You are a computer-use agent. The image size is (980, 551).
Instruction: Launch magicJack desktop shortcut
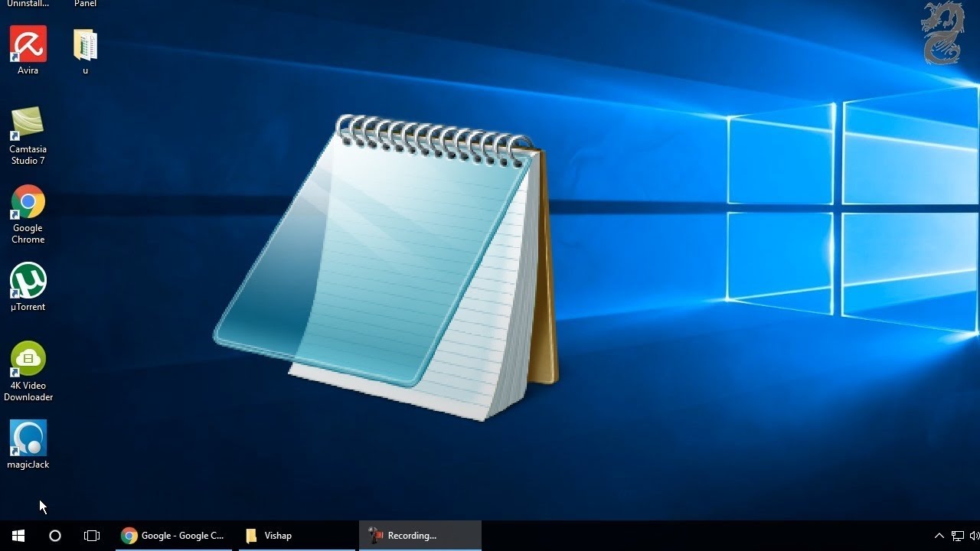pos(28,445)
